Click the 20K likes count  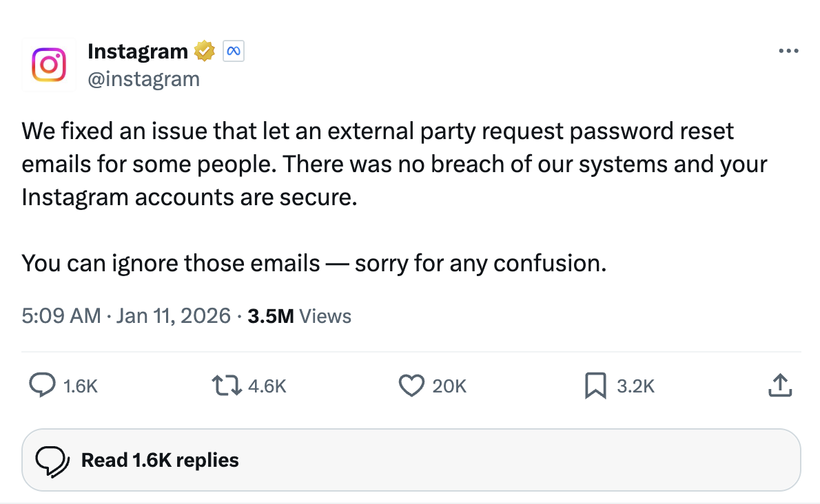[x=449, y=387]
